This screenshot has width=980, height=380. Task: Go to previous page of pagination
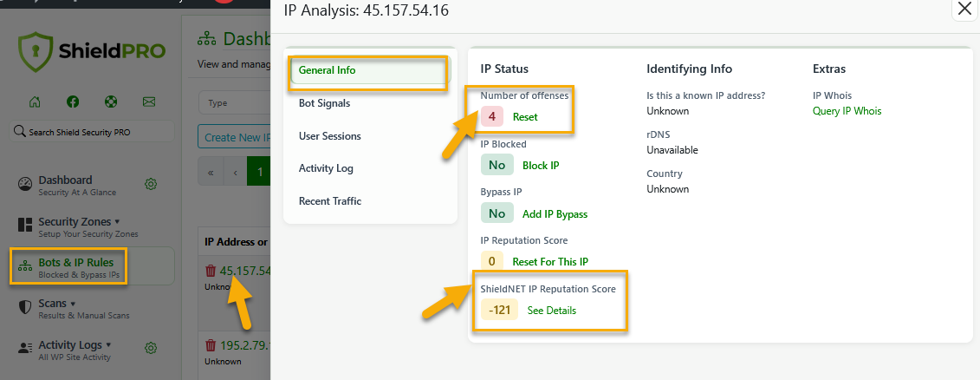(x=235, y=172)
